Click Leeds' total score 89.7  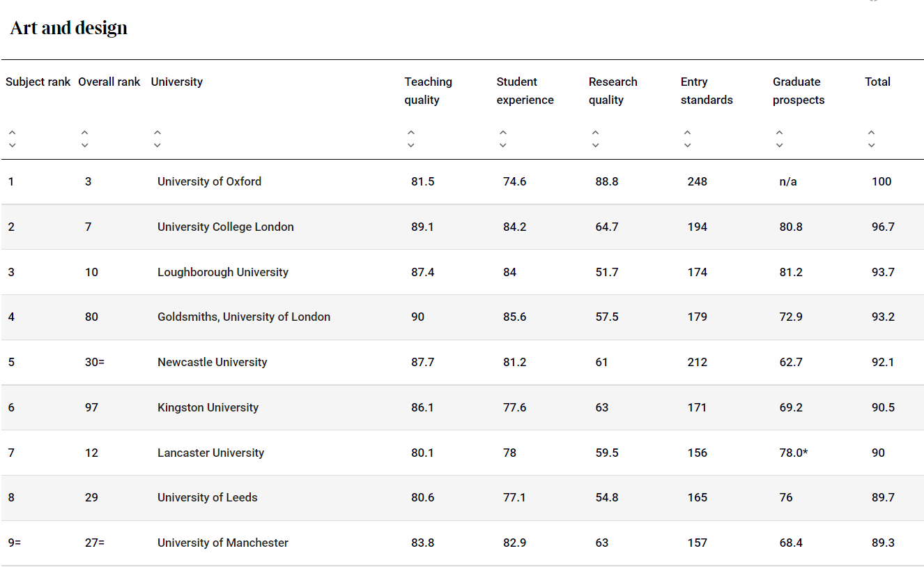(883, 497)
